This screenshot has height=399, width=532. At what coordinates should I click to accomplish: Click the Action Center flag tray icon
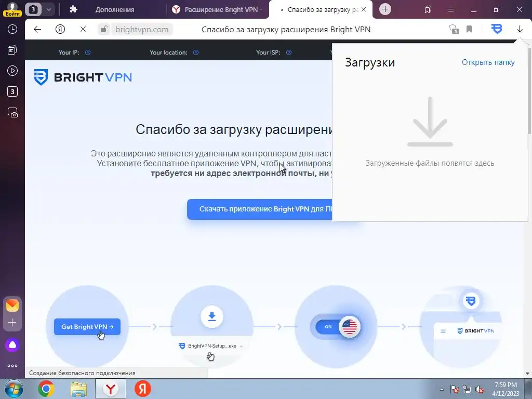(x=455, y=389)
